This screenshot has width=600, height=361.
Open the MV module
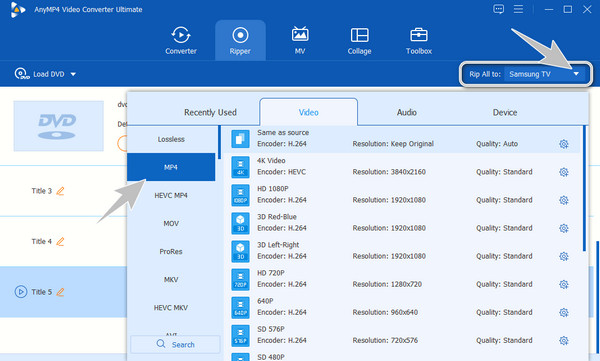[x=300, y=40]
